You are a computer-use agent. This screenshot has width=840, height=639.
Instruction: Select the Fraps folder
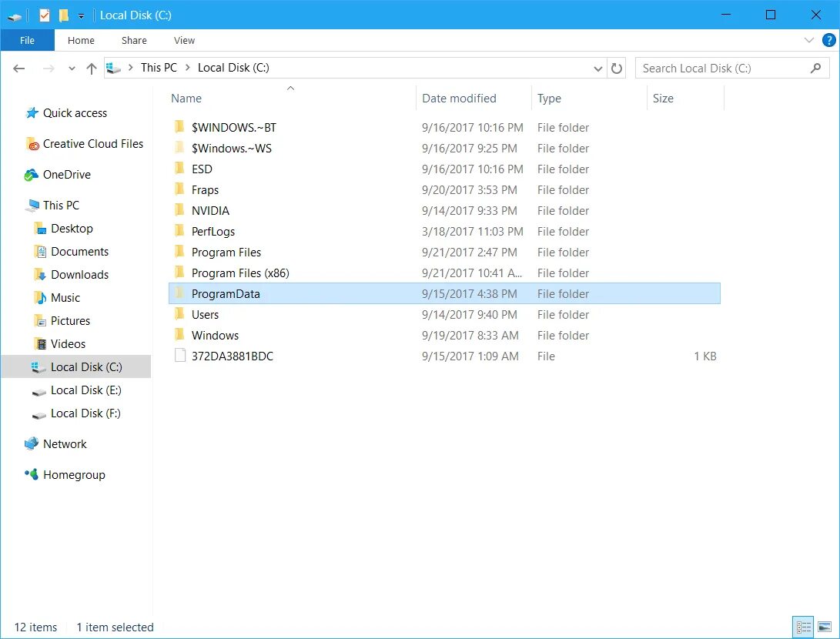click(x=445, y=190)
